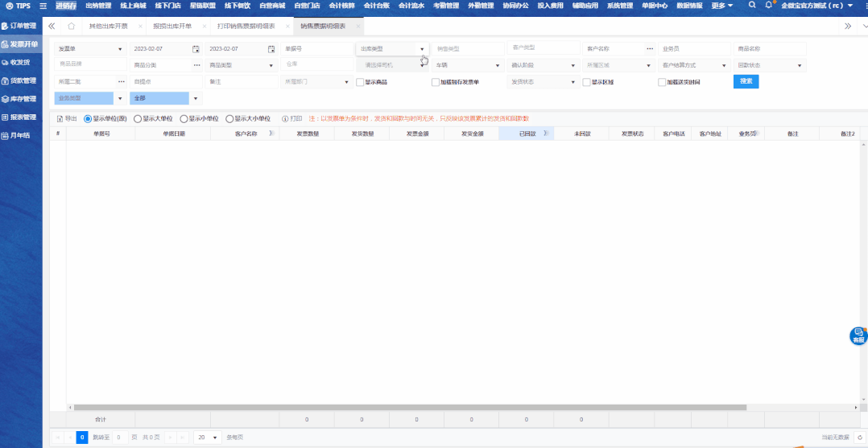Click the 打印 print icon
The height and width of the screenshot is (448, 868).
(x=286, y=118)
